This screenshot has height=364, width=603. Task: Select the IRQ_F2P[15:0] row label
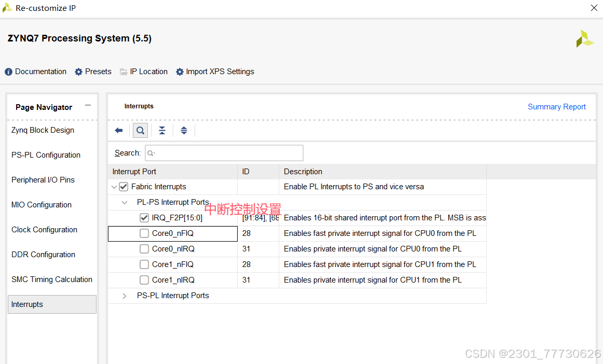pos(177,218)
